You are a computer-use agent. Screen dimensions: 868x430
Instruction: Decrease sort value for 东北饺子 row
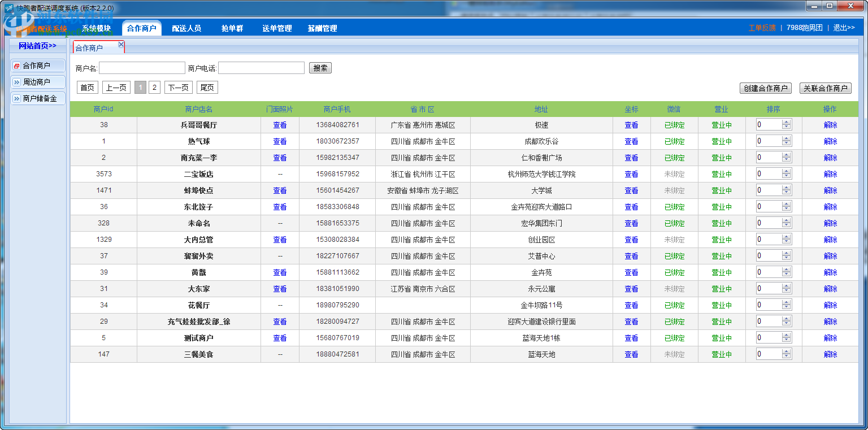coord(787,209)
